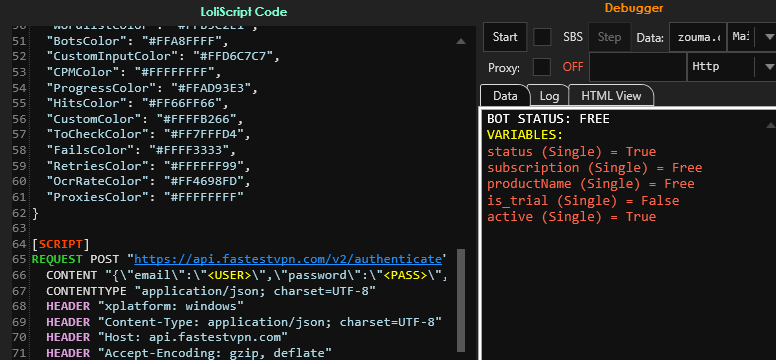Click the productName (Single) = Free variable

590,184
